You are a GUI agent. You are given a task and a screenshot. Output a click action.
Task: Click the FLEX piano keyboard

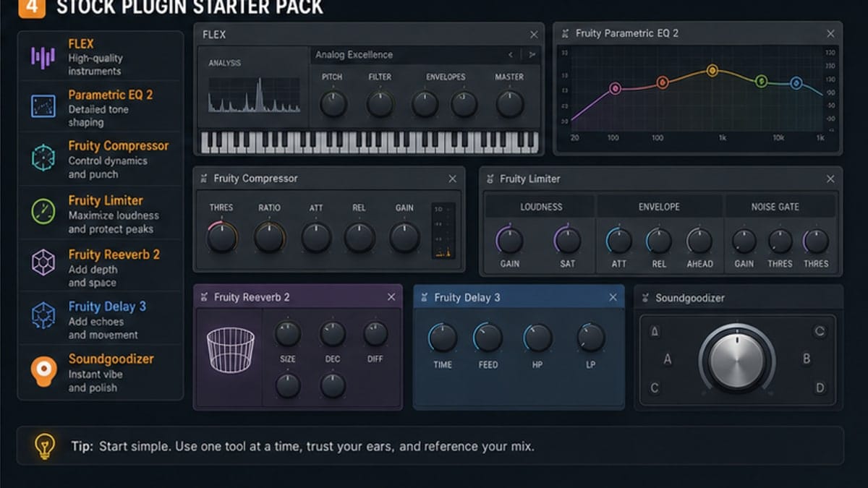click(370, 142)
